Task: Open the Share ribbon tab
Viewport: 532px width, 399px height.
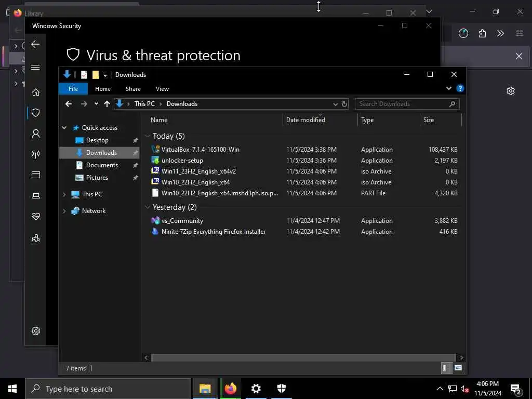Action: point(133,89)
